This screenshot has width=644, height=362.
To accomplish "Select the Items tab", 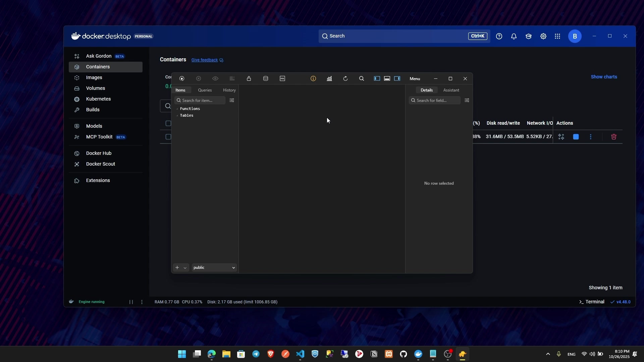I will (180, 90).
